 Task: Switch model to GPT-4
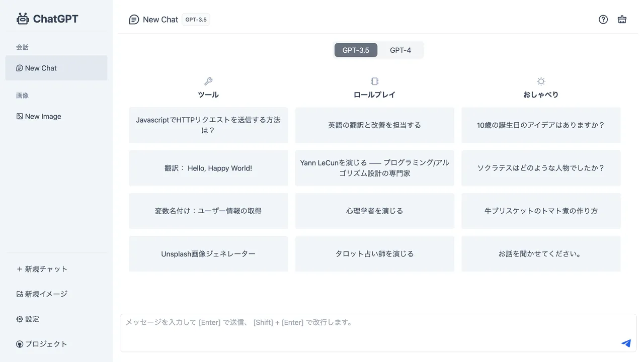pyautogui.click(x=400, y=50)
